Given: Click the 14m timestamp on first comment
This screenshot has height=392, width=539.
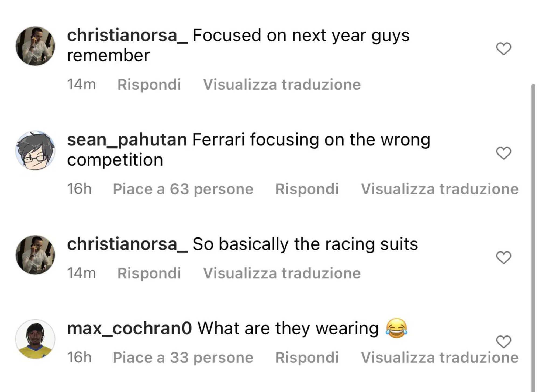Looking at the screenshot, I should click(x=81, y=84).
